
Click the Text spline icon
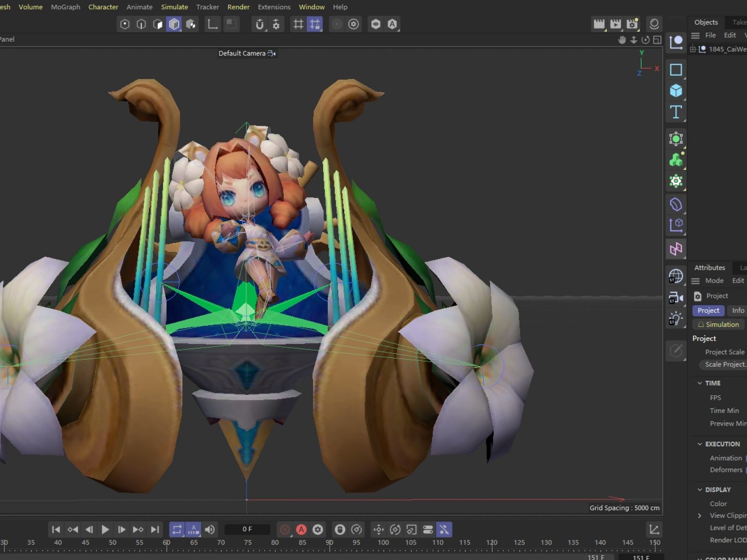676,112
